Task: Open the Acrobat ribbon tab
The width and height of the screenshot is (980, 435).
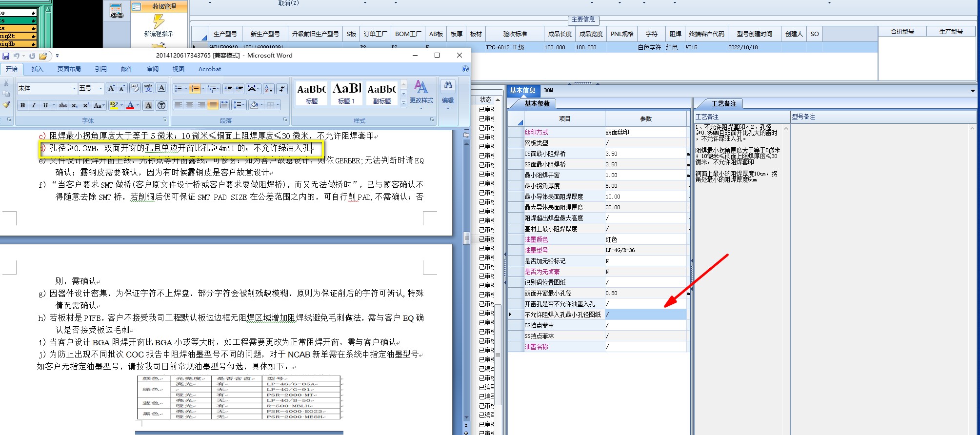Action: [210, 69]
